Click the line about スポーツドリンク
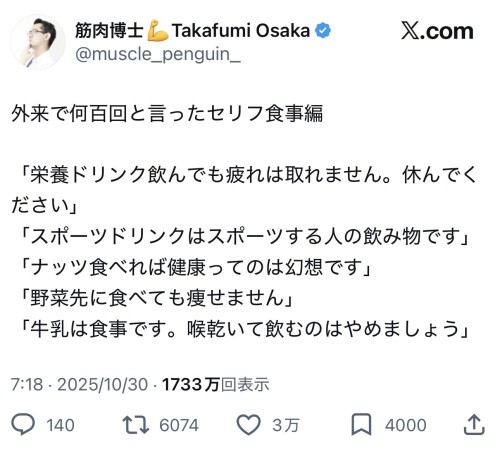 (x=244, y=236)
